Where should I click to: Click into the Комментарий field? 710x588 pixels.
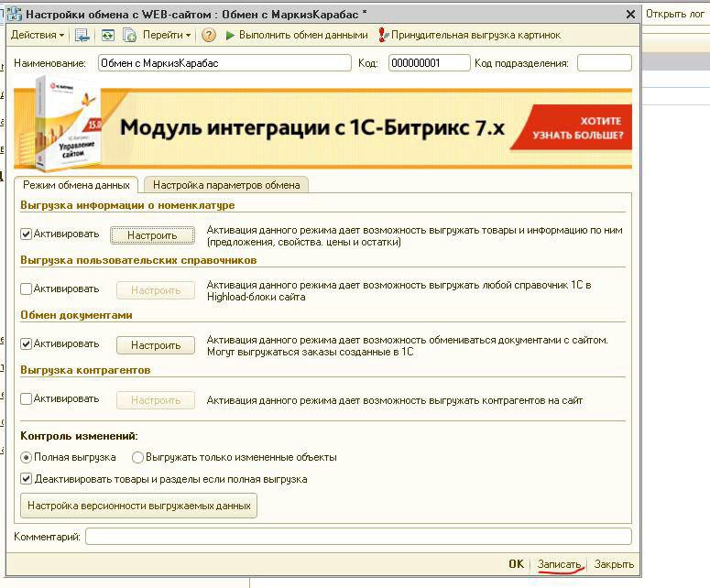(x=358, y=537)
